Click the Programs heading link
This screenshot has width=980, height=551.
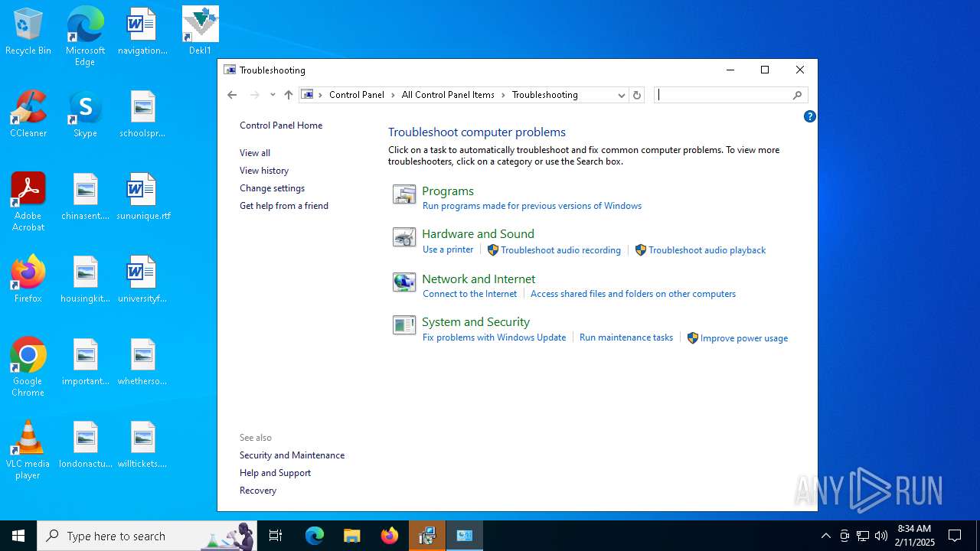448,191
